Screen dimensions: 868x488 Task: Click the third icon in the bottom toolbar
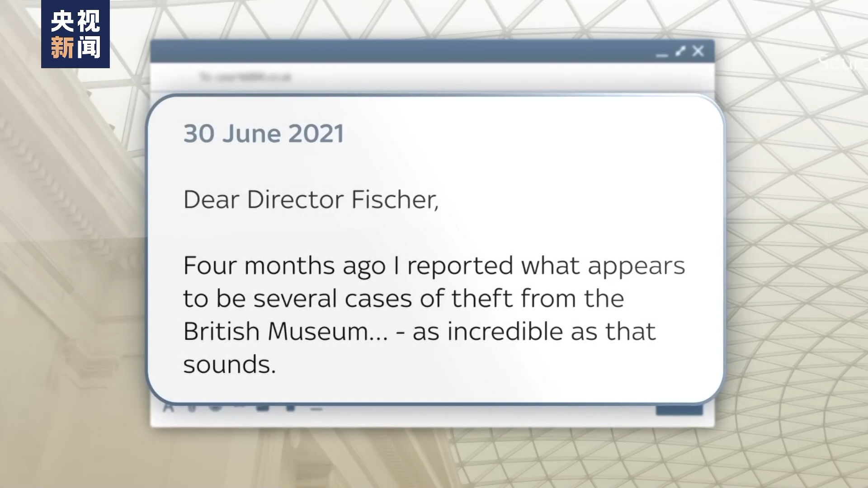tap(215, 407)
